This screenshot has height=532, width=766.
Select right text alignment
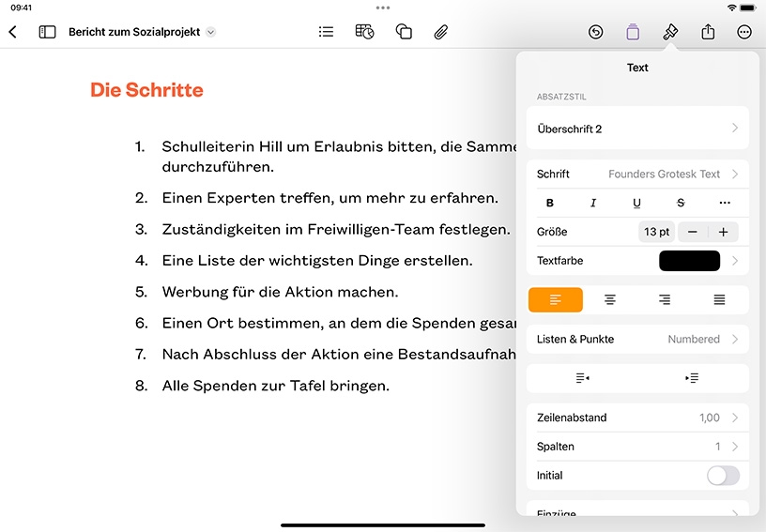[665, 299]
